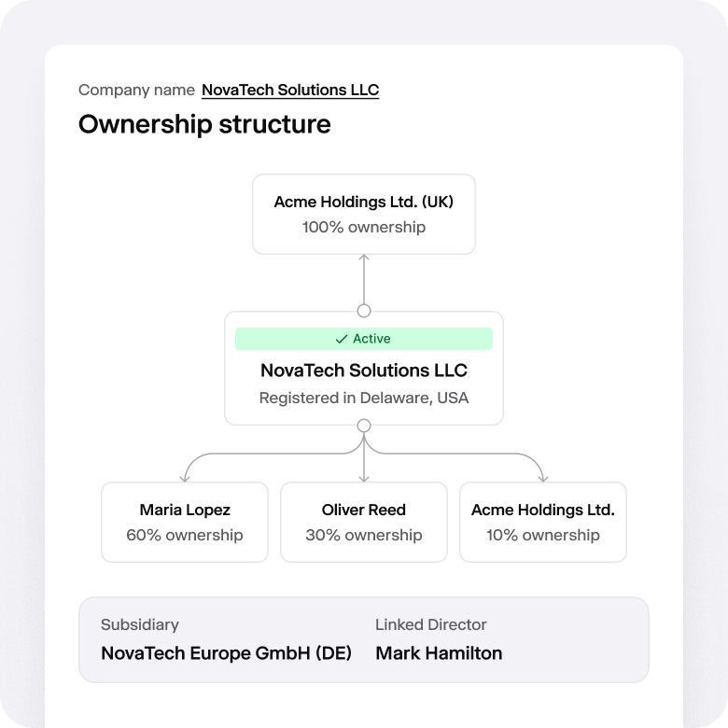Open the Maria Lopez 60% ownership card
728x728 pixels.
tap(185, 522)
